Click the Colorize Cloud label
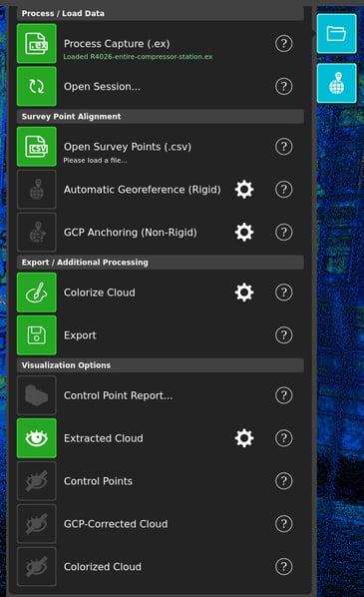 tap(100, 293)
